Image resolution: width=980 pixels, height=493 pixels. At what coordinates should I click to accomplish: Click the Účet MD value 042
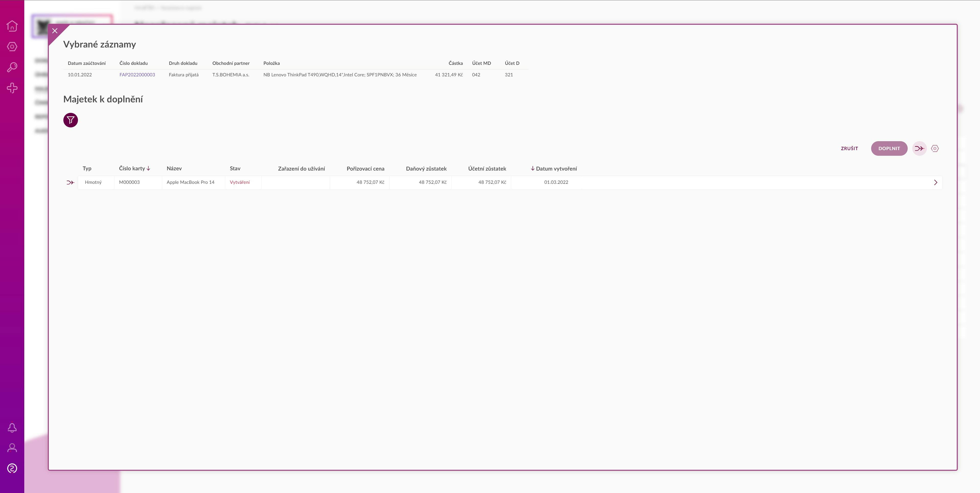(x=476, y=75)
